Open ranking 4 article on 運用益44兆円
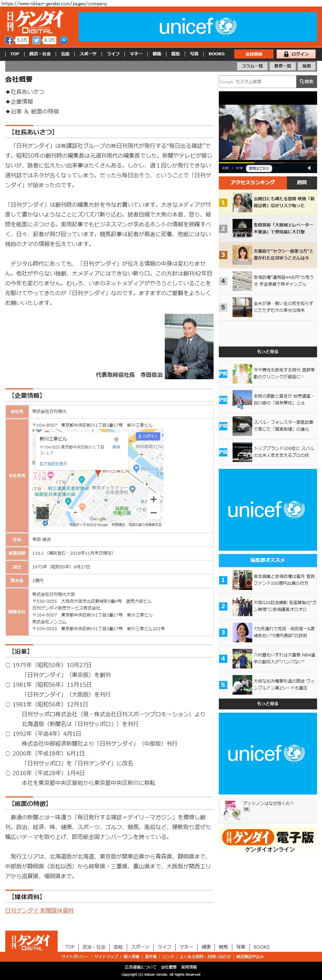The image size is (322, 980). click(x=268, y=281)
